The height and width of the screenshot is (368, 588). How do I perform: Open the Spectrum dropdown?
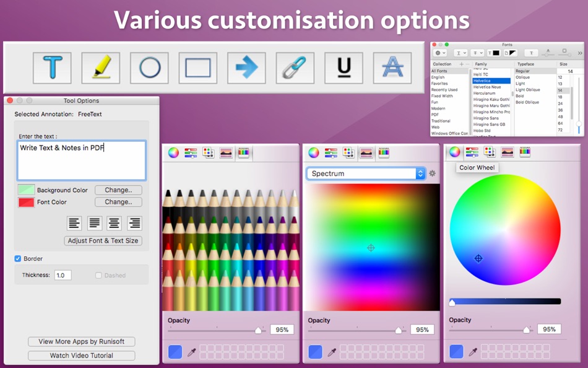pos(366,173)
